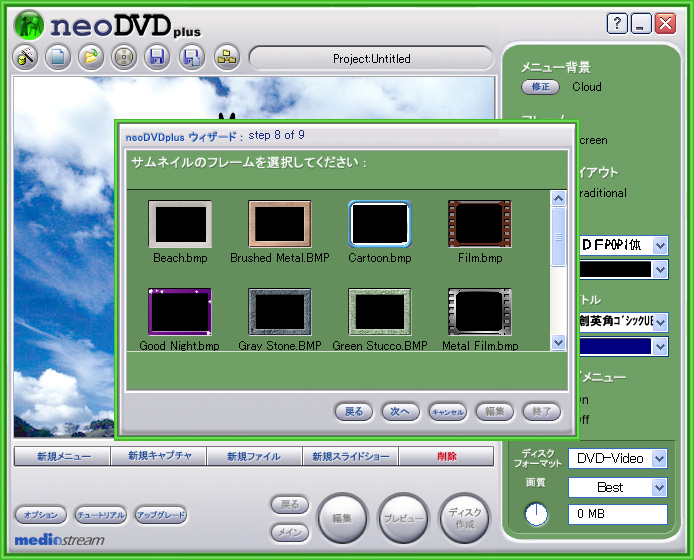Viewport: 694px width, 560px height.
Task: Select the 新規スライドショー tab
Action: 351,456
